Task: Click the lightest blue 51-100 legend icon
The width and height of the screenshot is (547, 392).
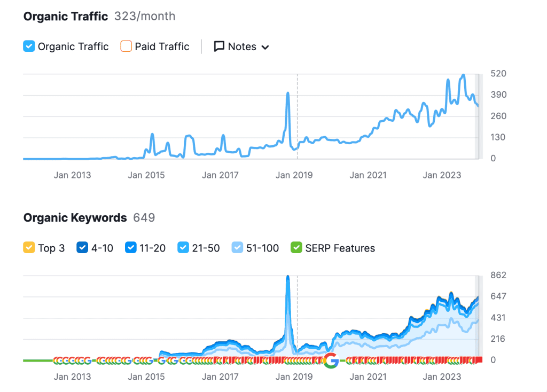Action: point(238,248)
